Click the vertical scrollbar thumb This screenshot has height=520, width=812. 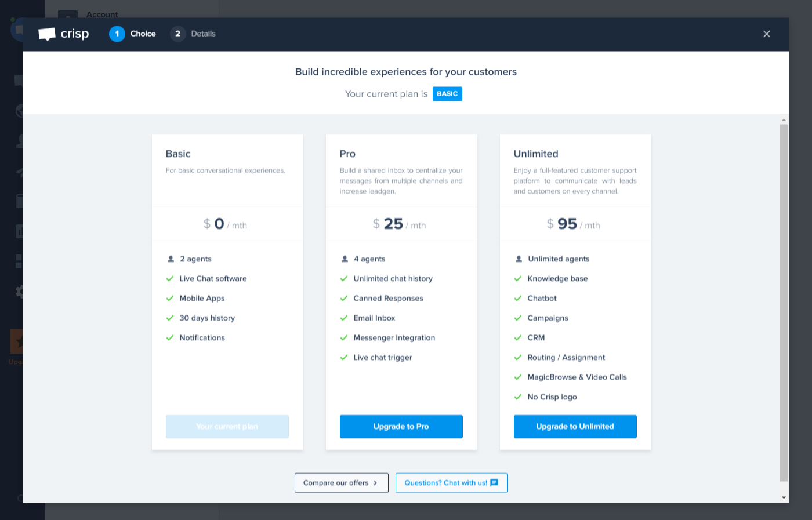(x=784, y=303)
